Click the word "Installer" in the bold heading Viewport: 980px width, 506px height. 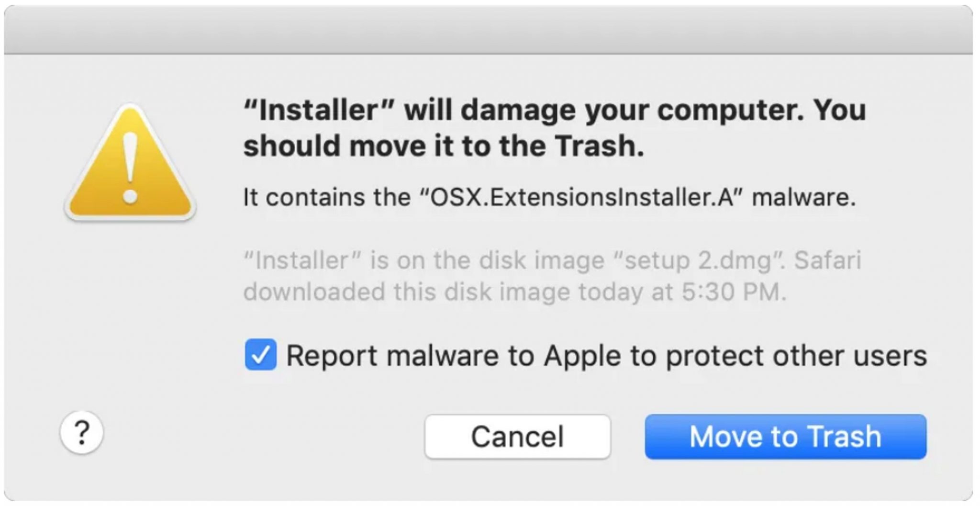[x=319, y=110]
